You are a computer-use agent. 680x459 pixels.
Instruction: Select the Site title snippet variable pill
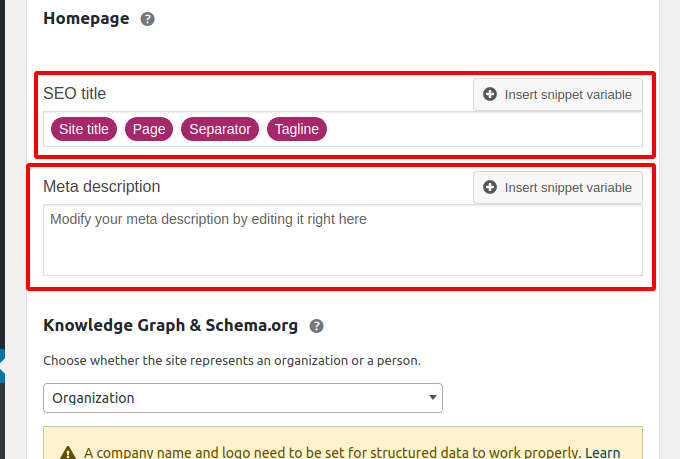point(84,129)
